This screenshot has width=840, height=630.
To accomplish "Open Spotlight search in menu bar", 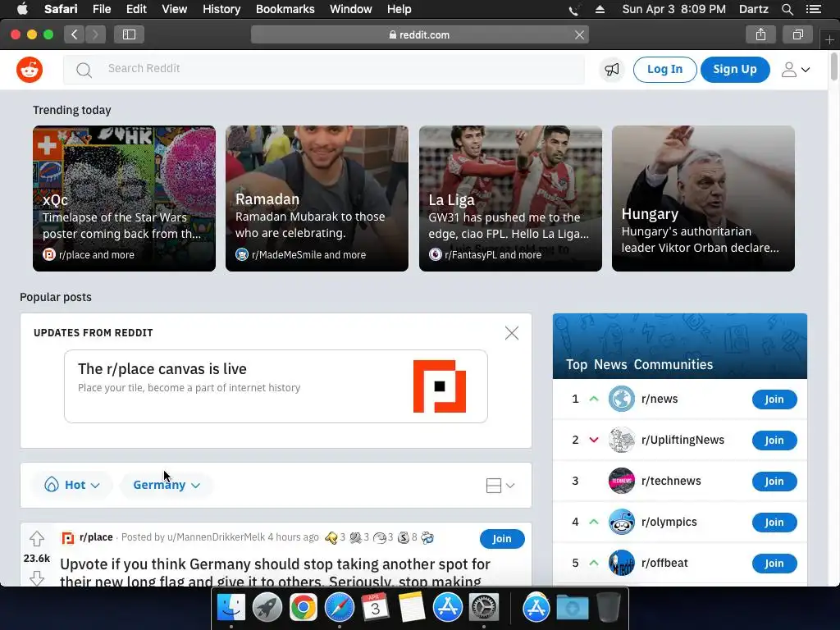I will tap(787, 9).
